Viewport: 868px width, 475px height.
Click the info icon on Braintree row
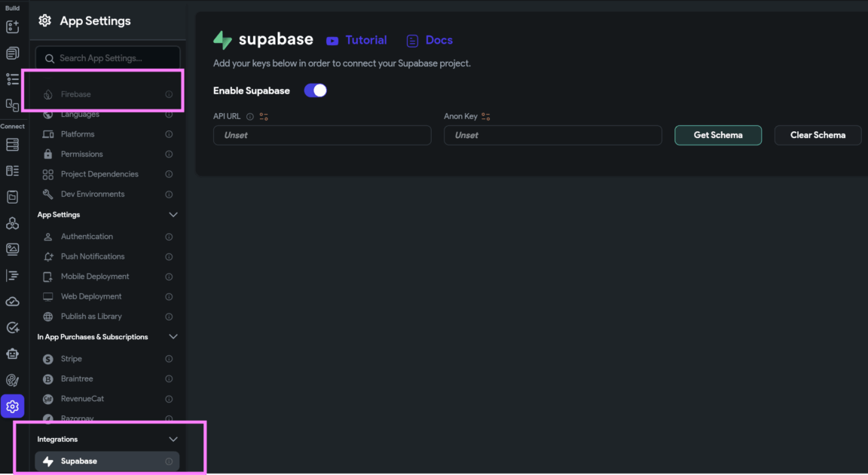[x=169, y=379]
